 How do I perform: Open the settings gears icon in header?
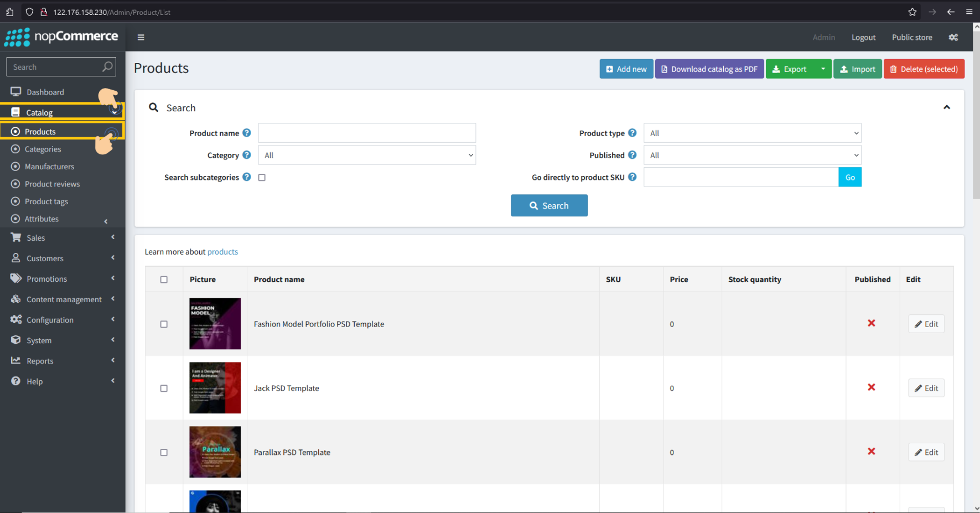click(953, 37)
